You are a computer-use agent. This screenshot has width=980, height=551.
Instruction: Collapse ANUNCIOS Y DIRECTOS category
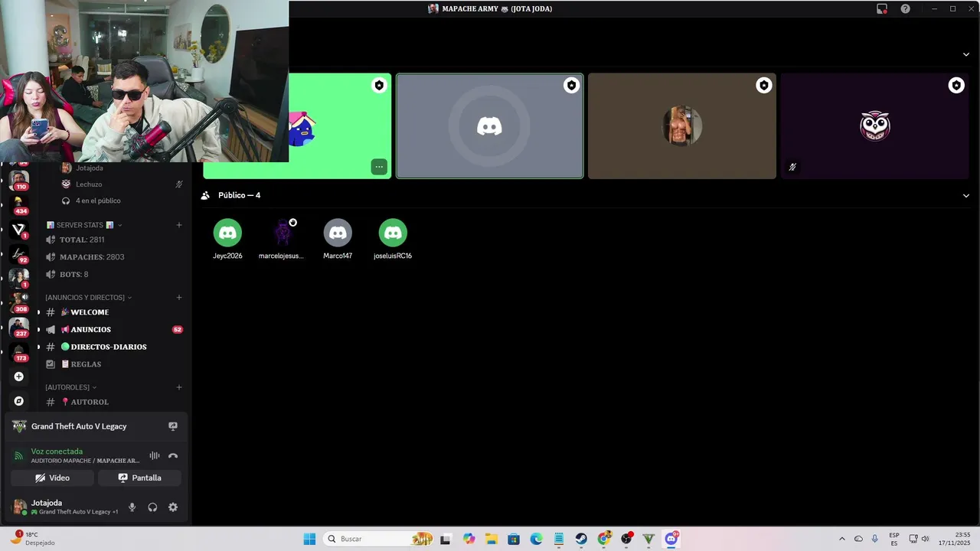(89, 297)
